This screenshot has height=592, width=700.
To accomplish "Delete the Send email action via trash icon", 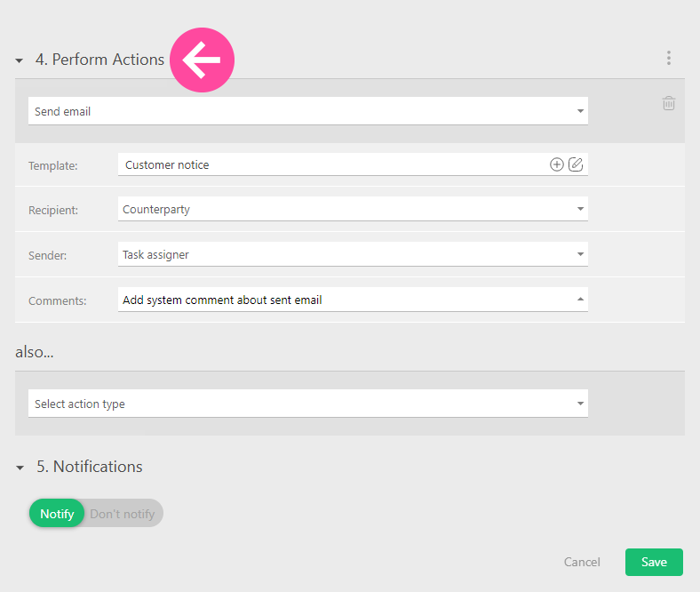I will tap(668, 104).
